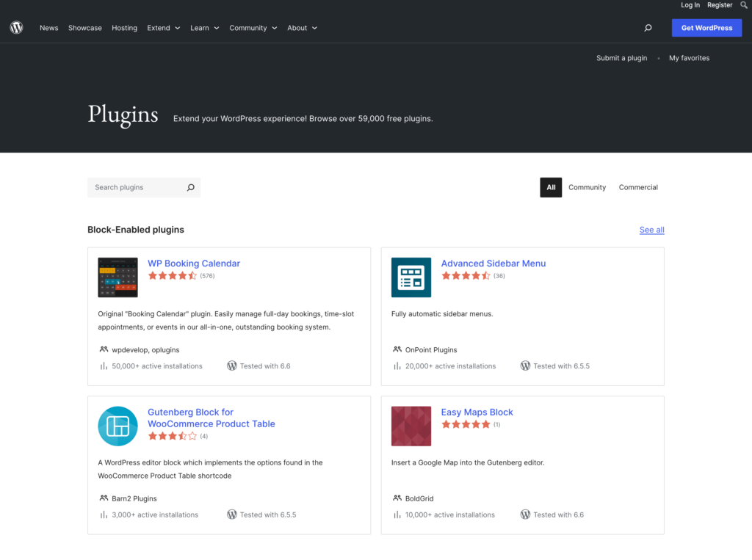This screenshot has width=752, height=560.
Task: Open the Easy Maps Block plugin icon
Action: pyautogui.click(x=411, y=426)
